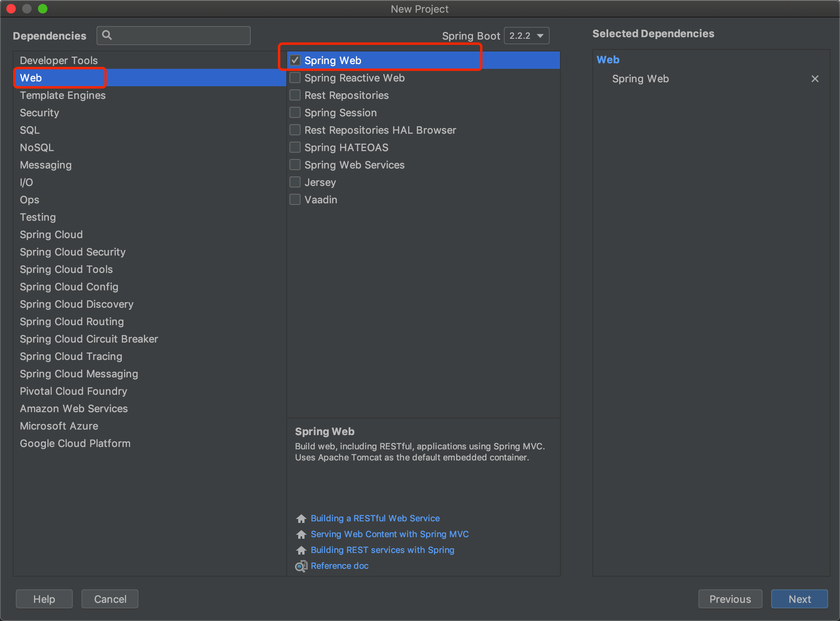
Task: Click the Web group in Selected Dependencies
Action: pyautogui.click(x=608, y=60)
